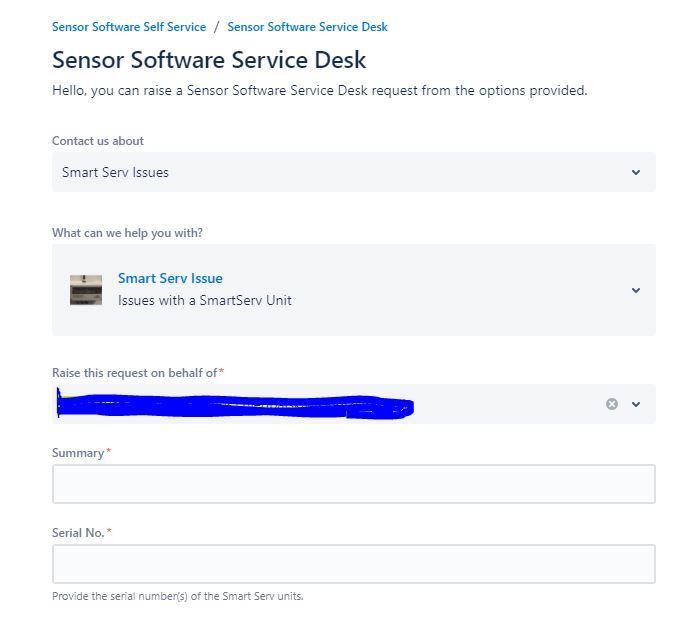Go to Sensor Software Service Desk breadcrumb link
The height and width of the screenshot is (621, 690).
point(307,27)
